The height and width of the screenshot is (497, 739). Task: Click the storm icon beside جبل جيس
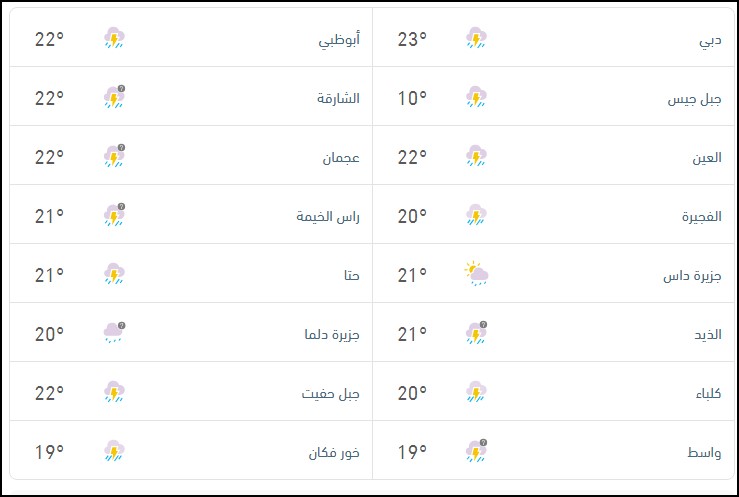click(x=476, y=98)
